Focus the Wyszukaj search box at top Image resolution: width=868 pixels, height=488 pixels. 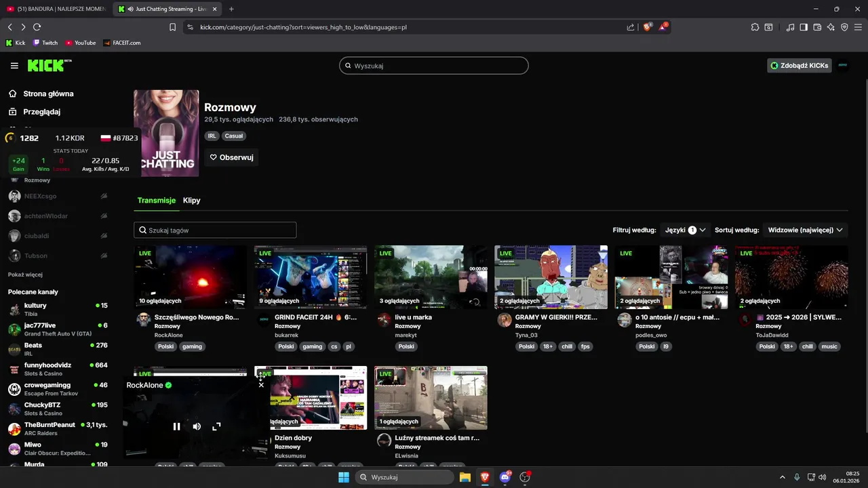[434, 66]
